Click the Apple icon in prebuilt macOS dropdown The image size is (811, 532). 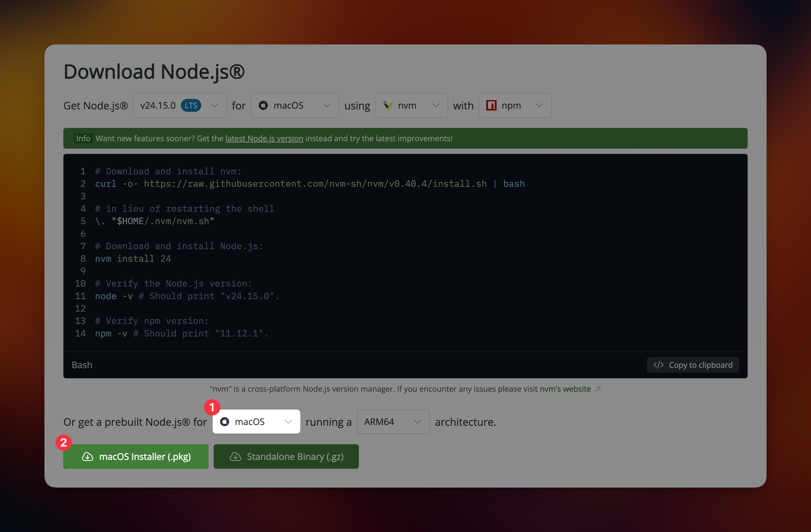click(225, 422)
